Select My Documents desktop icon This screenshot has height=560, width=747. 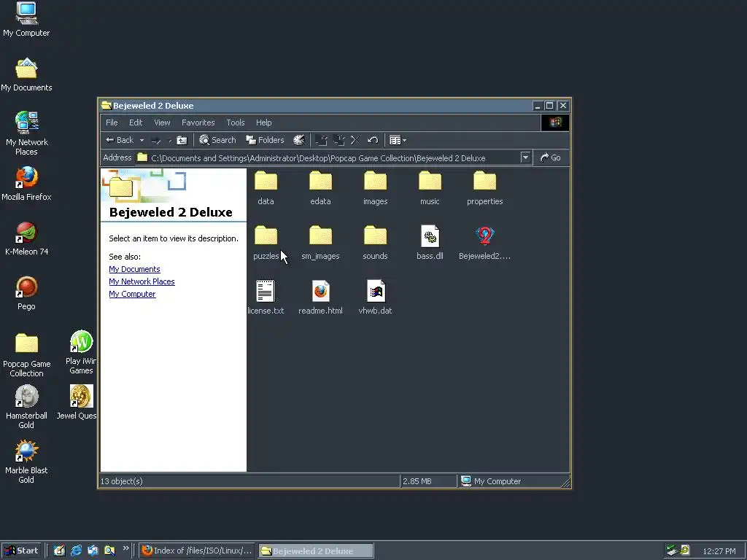tap(26, 74)
